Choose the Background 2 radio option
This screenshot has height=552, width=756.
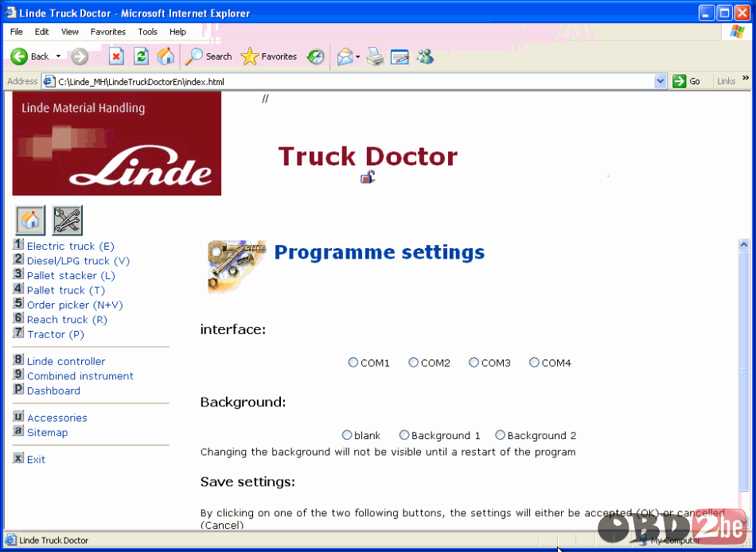click(x=500, y=435)
